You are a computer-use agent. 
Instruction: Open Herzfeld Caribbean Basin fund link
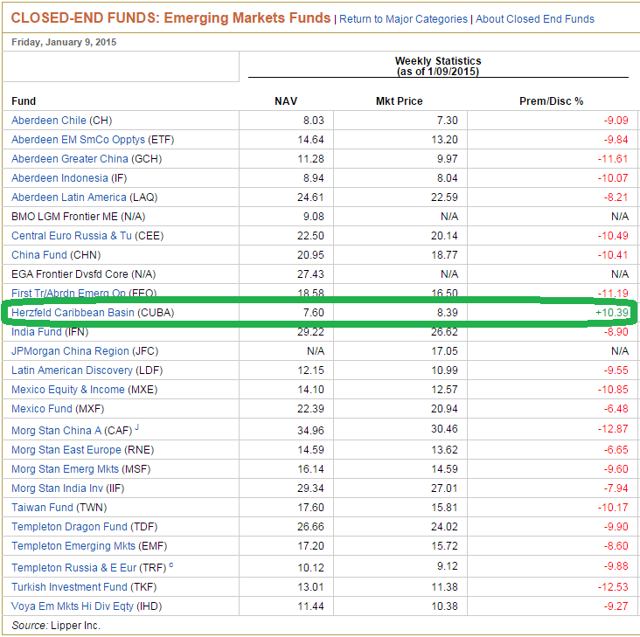73,313
